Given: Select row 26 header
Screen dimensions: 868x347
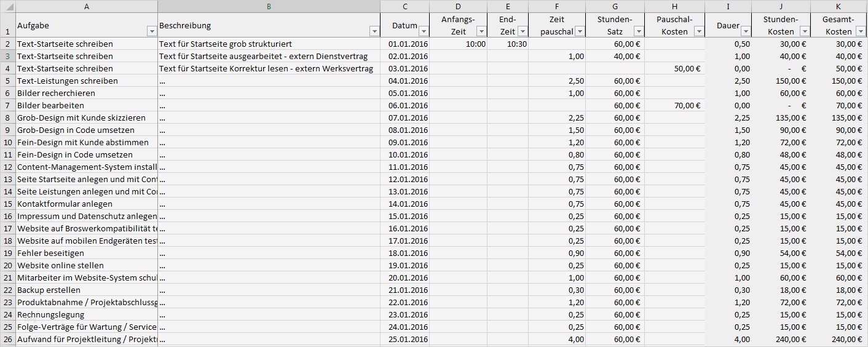Looking at the screenshot, I should 8,339.
